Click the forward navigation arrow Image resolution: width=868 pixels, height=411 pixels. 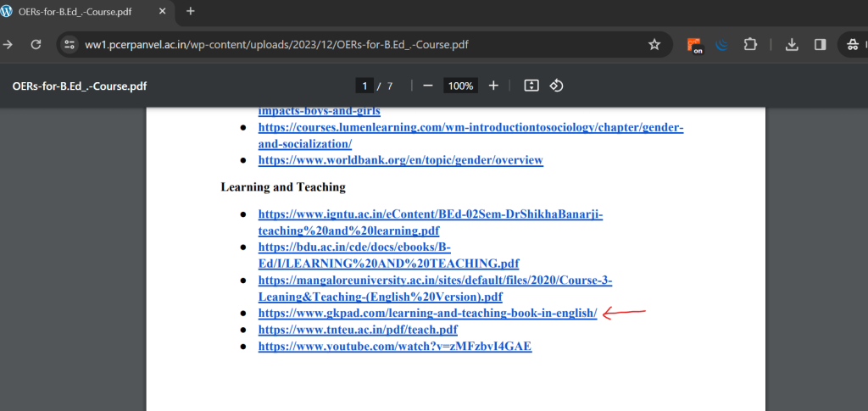click(8, 44)
